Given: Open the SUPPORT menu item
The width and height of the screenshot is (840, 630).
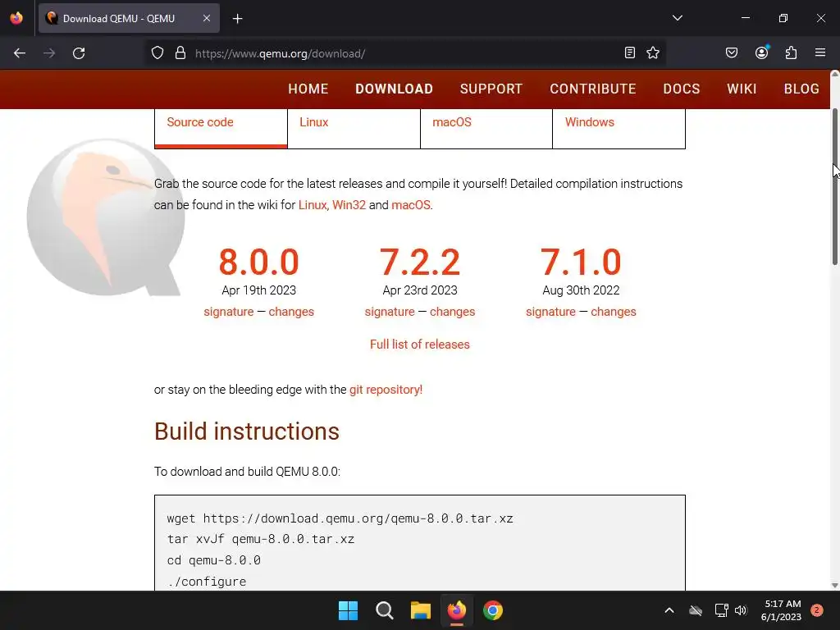Looking at the screenshot, I should pos(491,89).
